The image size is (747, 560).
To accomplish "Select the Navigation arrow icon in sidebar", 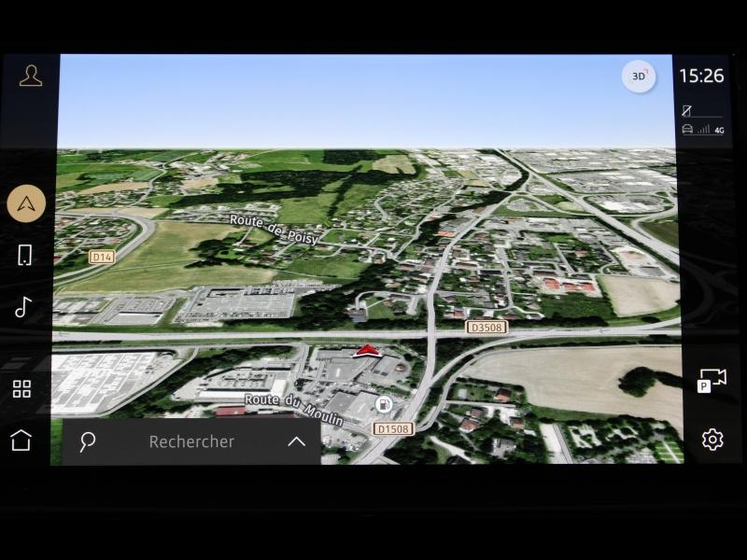I will pos(26,203).
